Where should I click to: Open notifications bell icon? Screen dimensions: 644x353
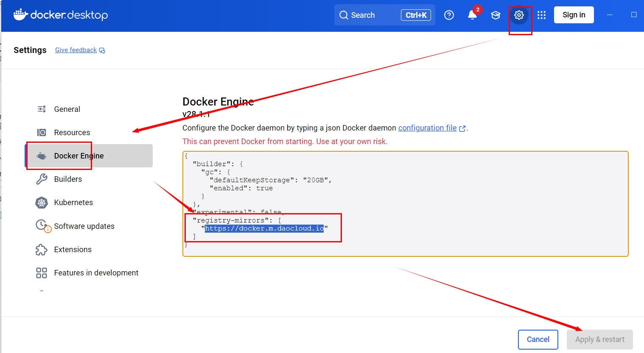pyautogui.click(x=472, y=15)
